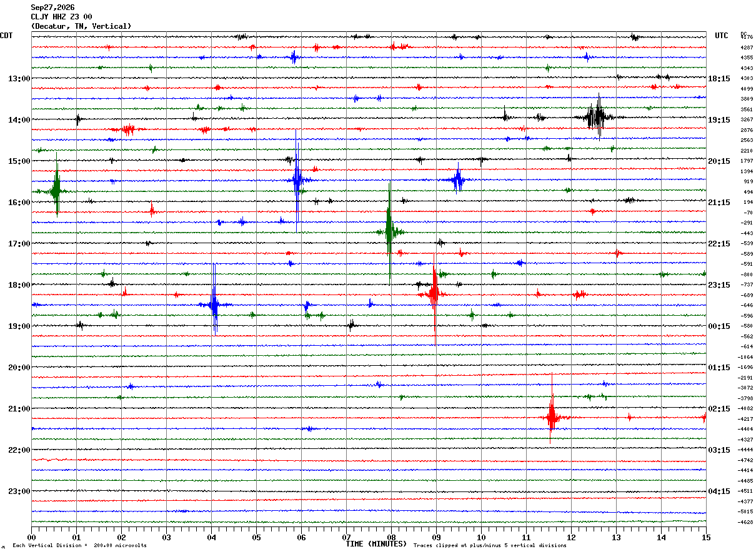Click the TIME (MINUTES) axis title
Screen dimensions: 756x554
pos(376,544)
